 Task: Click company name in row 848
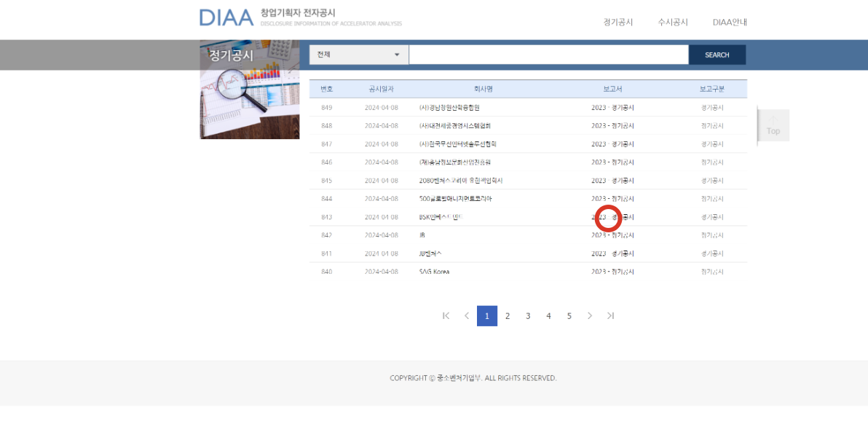(x=455, y=126)
